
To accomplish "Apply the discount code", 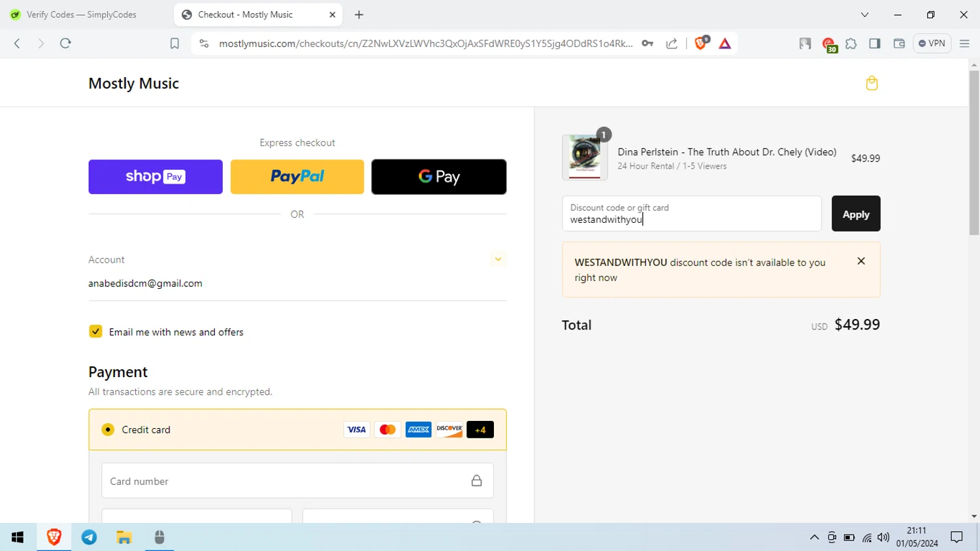I will click(856, 214).
